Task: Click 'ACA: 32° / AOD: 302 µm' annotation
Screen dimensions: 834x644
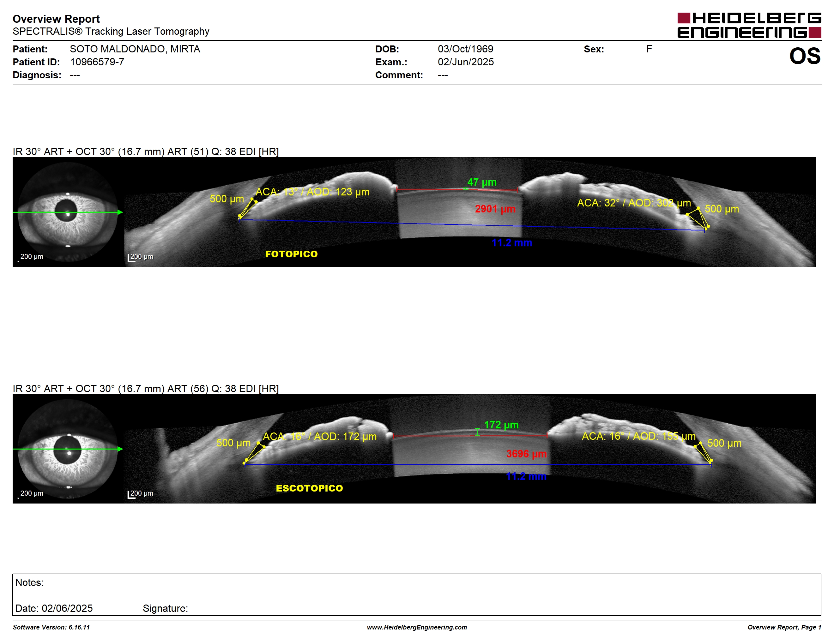Action: click(x=634, y=203)
